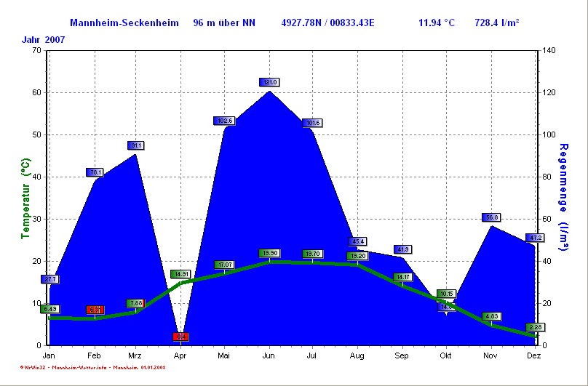The width and height of the screenshot is (588, 386).
Task: Click the June rainfall label 121.0
Action: tap(269, 82)
